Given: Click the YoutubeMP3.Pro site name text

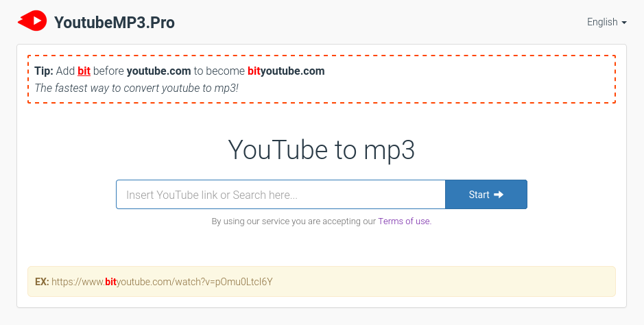Looking at the screenshot, I should [x=114, y=23].
